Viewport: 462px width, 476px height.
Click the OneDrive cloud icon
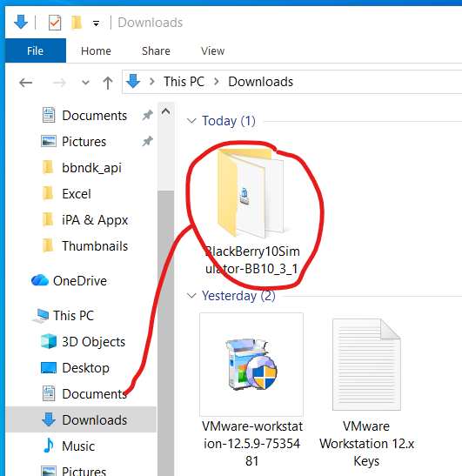pos(40,280)
